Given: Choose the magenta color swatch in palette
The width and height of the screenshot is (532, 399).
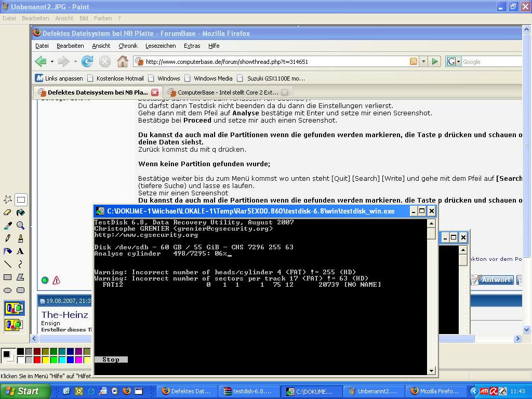Looking at the screenshot, I should click(x=79, y=360).
